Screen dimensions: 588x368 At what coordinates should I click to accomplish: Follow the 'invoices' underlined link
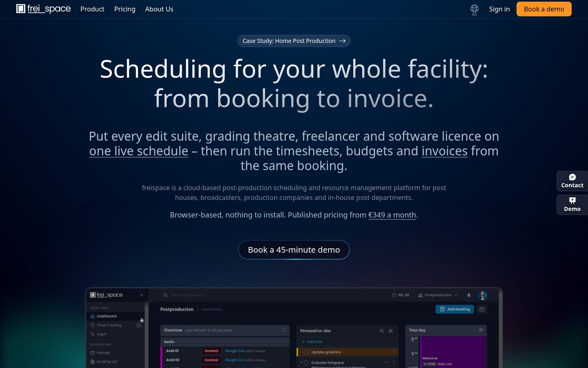tap(444, 151)
